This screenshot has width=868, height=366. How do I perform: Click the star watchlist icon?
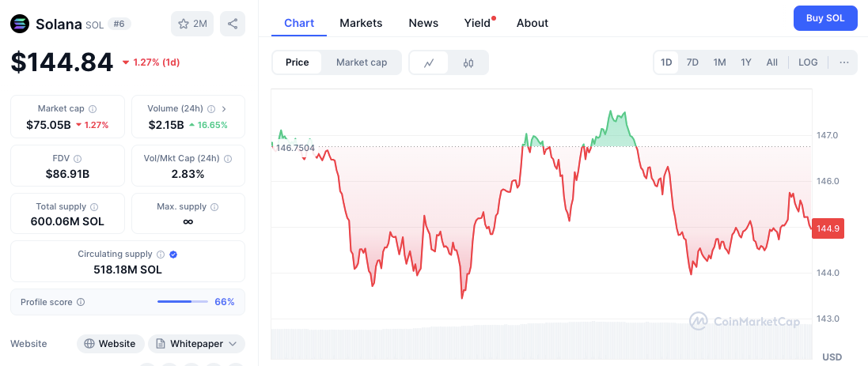[184, 24]
